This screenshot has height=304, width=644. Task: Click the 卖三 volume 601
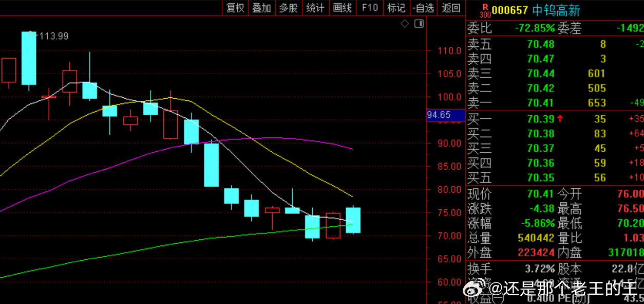pos(597,74)
